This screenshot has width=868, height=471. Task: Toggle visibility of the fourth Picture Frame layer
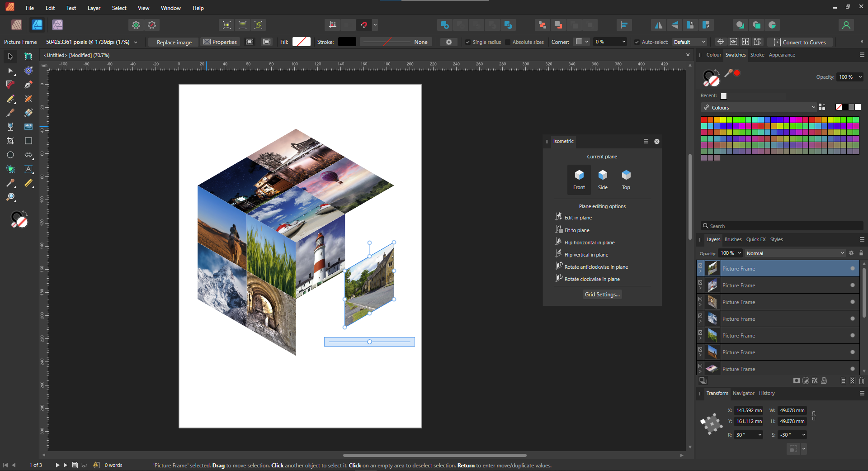click(853, 319)
